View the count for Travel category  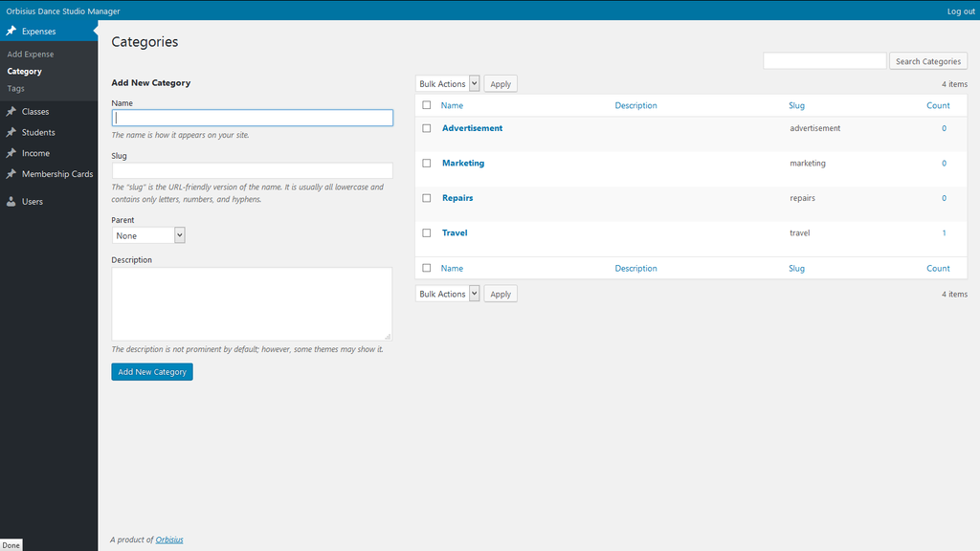[x=944, y=233]
